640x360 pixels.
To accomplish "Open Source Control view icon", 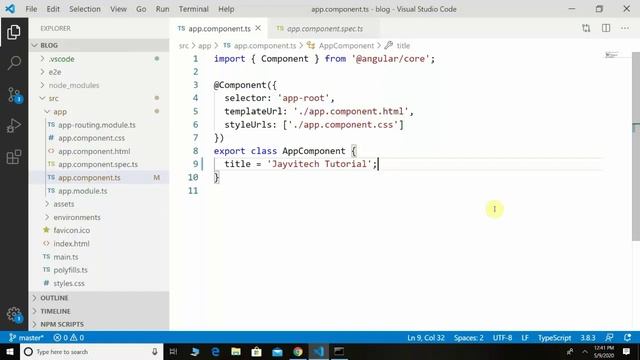I will pos(14,95).
